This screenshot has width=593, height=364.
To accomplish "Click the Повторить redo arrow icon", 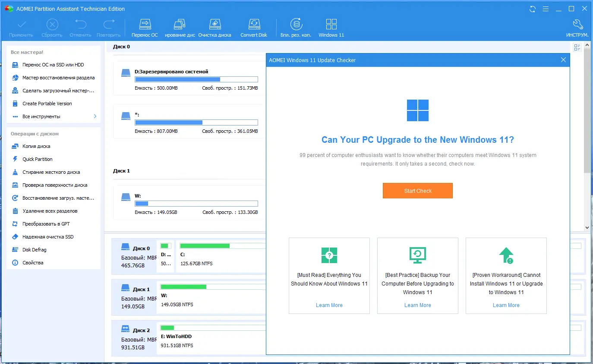I will pos(109,24).
